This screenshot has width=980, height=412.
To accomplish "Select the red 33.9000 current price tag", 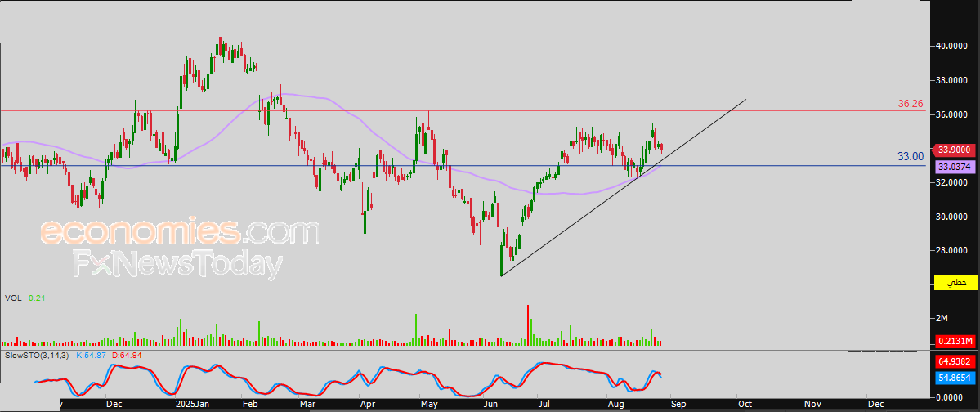I will [953, 150].
